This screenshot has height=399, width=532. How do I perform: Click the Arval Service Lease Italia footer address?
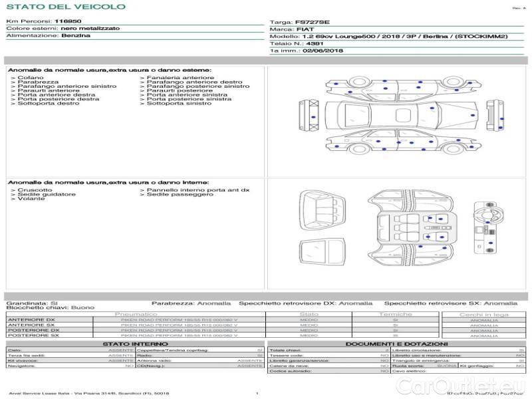tap(89, 394)
